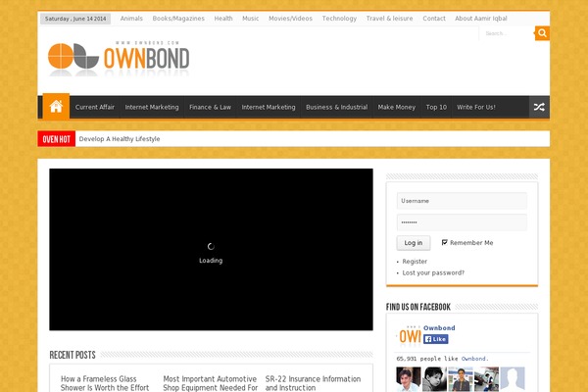Open the Movies/Videos top link

coord(290,19)
